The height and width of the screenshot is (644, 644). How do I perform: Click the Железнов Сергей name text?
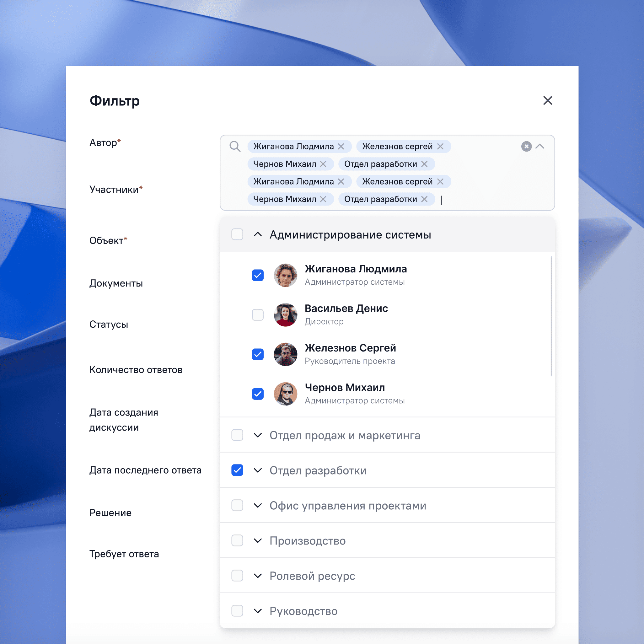pos(350,348)
